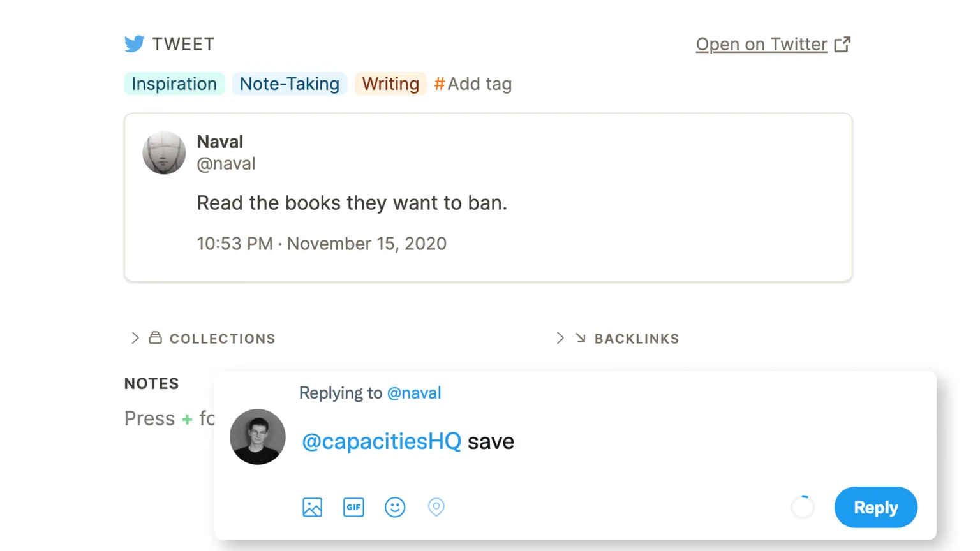The width and height of the screenshot is (980, 551).
Task: Click the location pin icon
Action: (436, 507)
